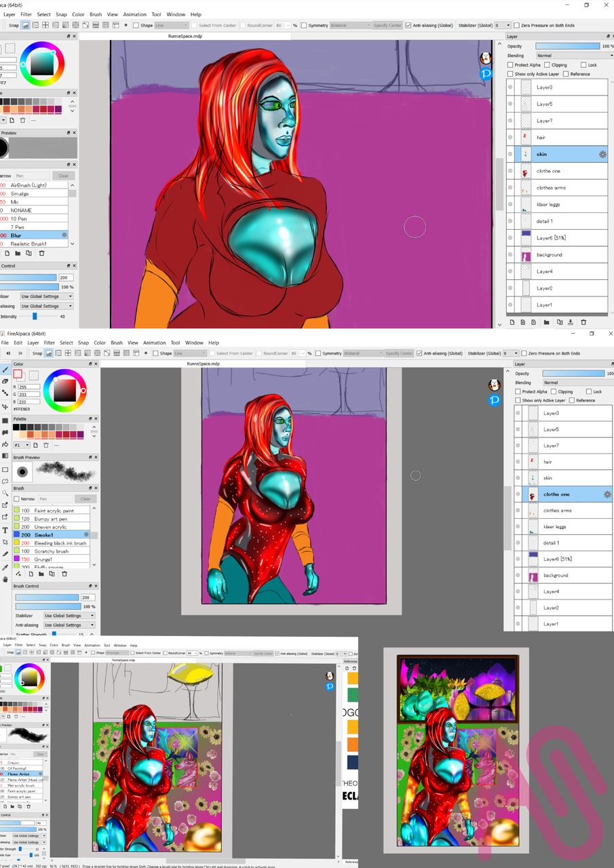Select the Eraser tool in left toolbar
The height and width of the screenshot is (868, 614).
[5, 382]
